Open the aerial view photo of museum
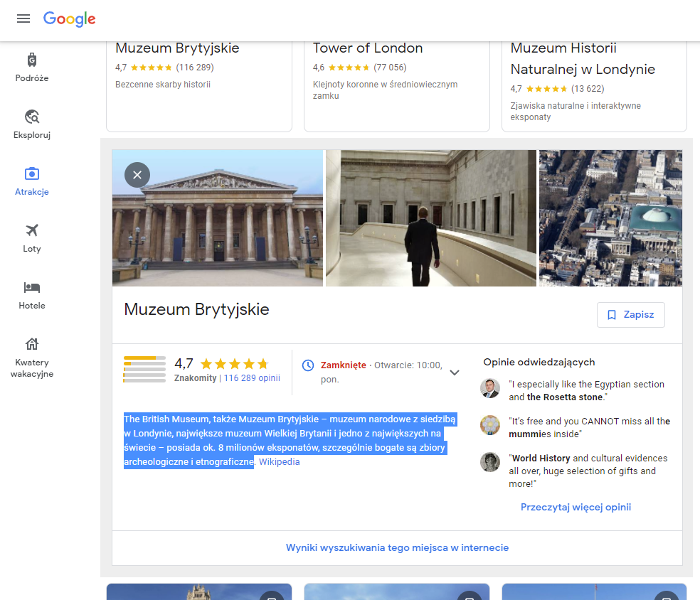This screenshot has height=600, width=700. click(x=610, y=218)
